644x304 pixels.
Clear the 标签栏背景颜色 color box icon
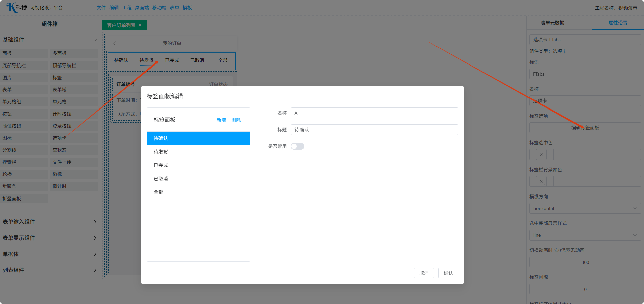click(541, 181)
